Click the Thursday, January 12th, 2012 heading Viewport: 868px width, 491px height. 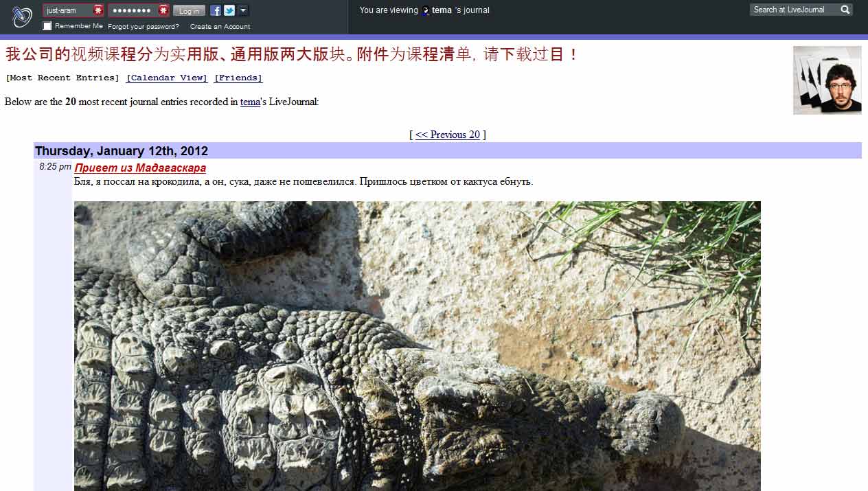[x=122, y=151]
